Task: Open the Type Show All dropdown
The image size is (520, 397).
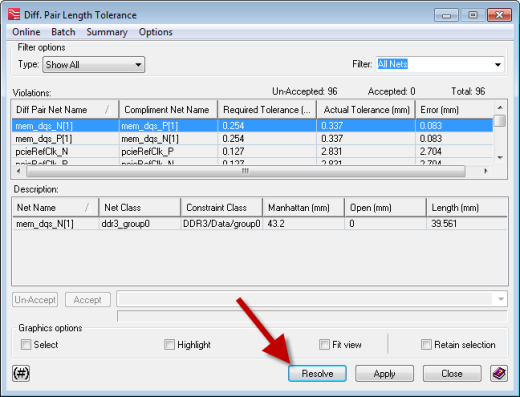Action: click(x=94, y=64)
